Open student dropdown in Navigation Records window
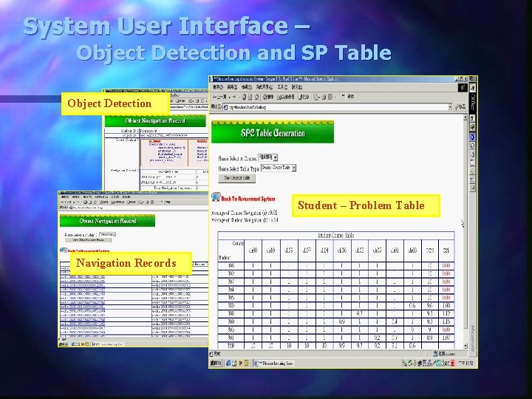Screen dimensions: 532x399 pos(107,234)
